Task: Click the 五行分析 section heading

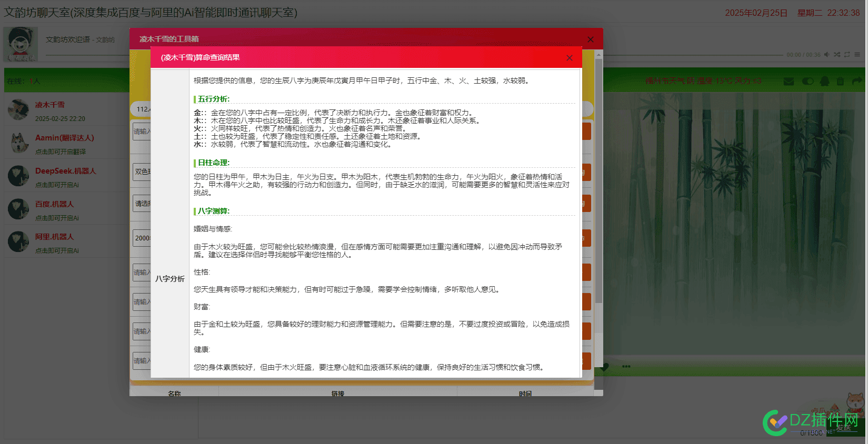Action: point(214,99)
